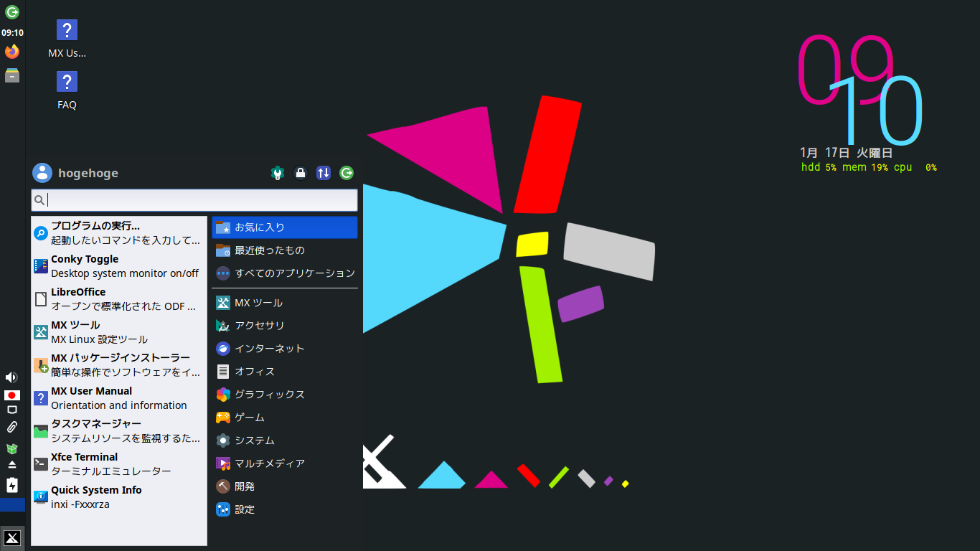The height and width of the screenshot is (551, 980).
Task: Open the 設定 category
Action: (x=285, y=509)
